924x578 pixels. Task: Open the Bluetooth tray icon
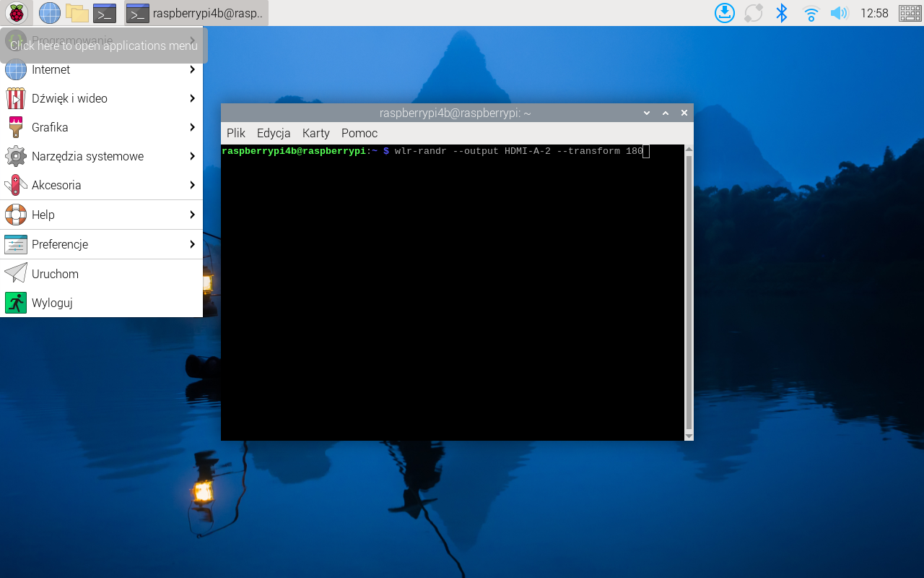click(781, 13)
